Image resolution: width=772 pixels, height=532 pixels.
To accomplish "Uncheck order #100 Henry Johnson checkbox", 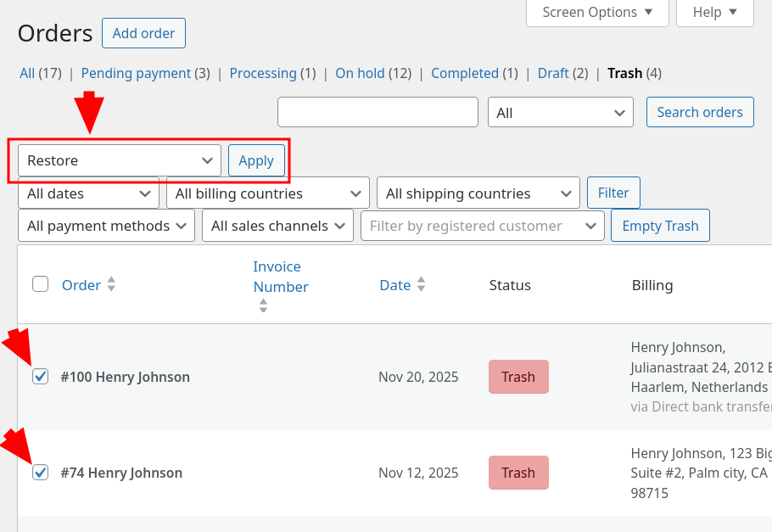I will click(x=41, y=376).
